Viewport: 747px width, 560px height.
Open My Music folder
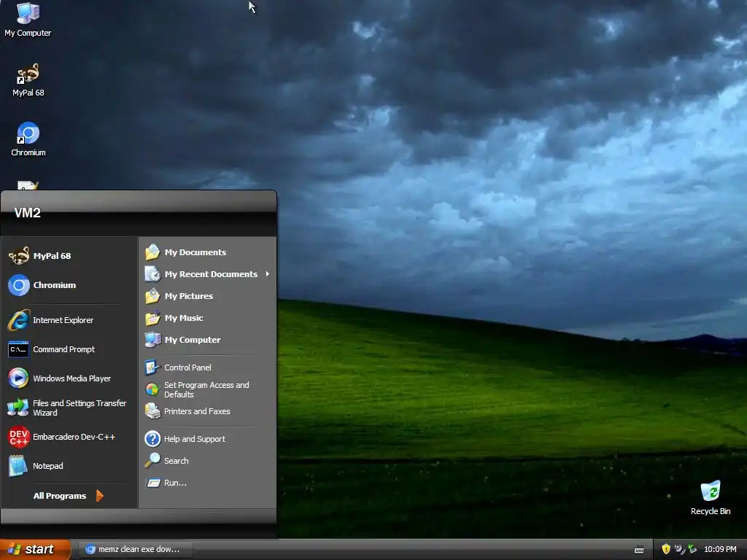(x=207, y=318)
